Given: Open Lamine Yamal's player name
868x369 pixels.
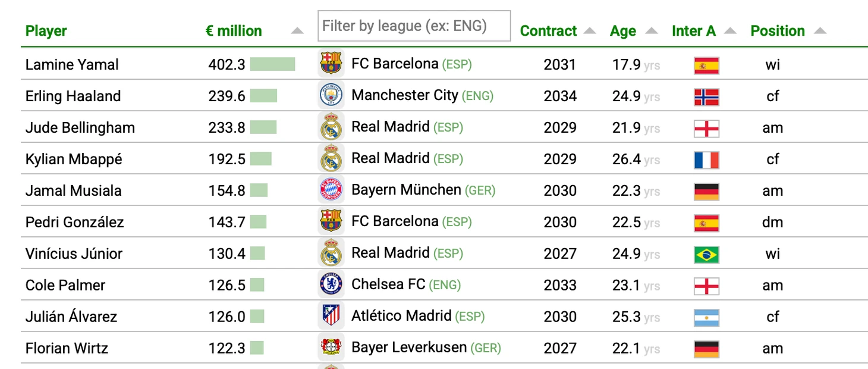Looking at the screenshot, I should click(72, 64).
